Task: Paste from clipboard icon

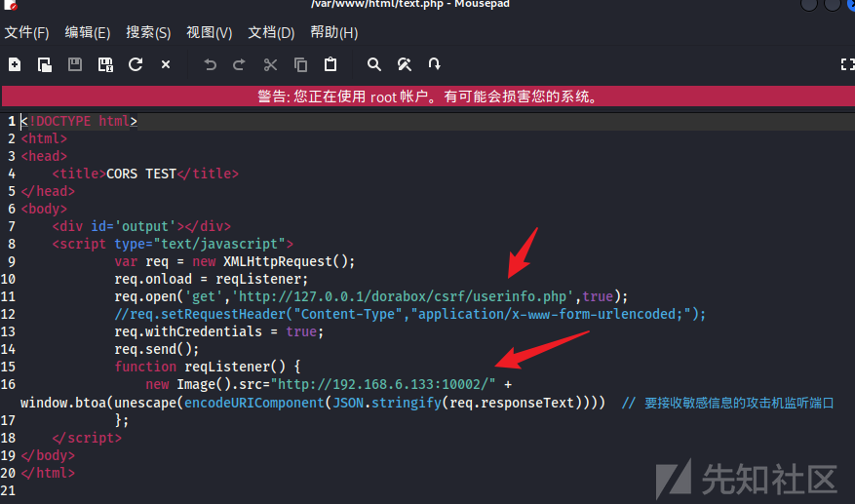Action: 330,65
